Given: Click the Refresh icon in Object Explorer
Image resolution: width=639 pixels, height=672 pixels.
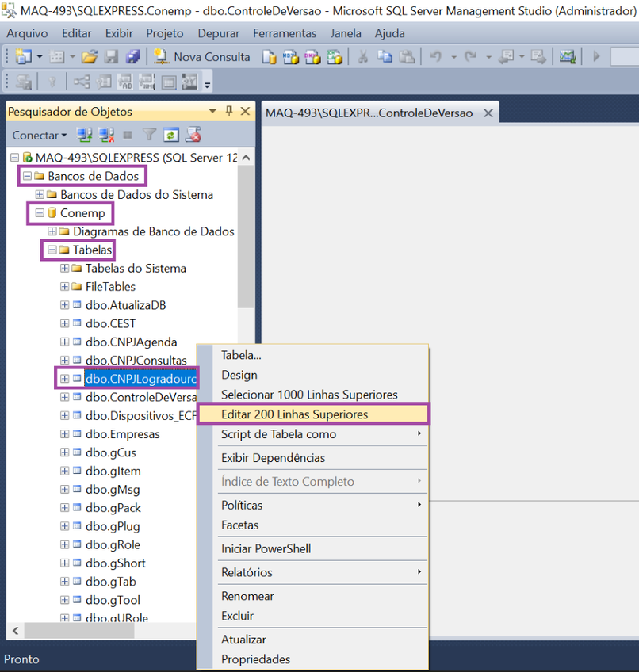Looking at the screenshot, I should point(170,136).
